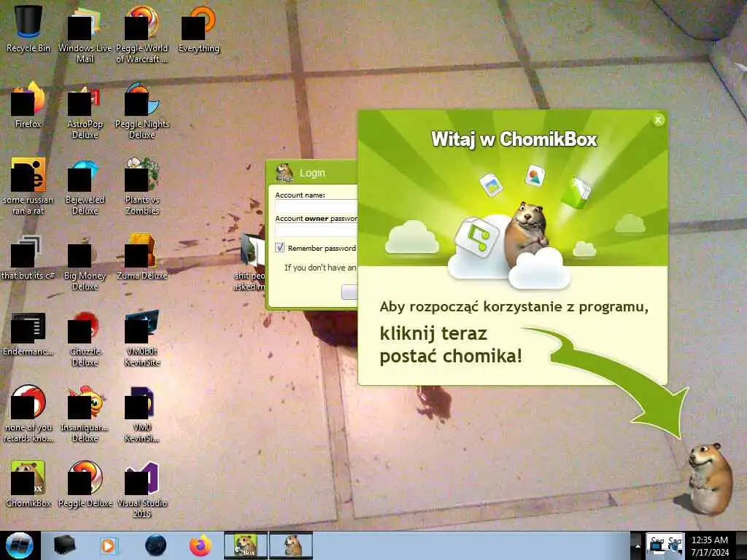Image resolution: width=747 pixels, height=560 pixels.
Task: Open media player taskbar icon
Action: (x=108, y=545)
